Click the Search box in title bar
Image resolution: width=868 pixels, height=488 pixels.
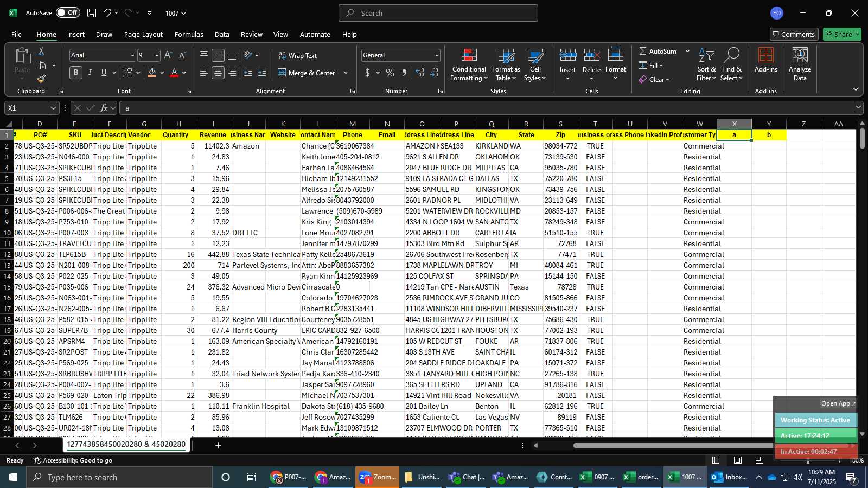[x=438, y=13]
